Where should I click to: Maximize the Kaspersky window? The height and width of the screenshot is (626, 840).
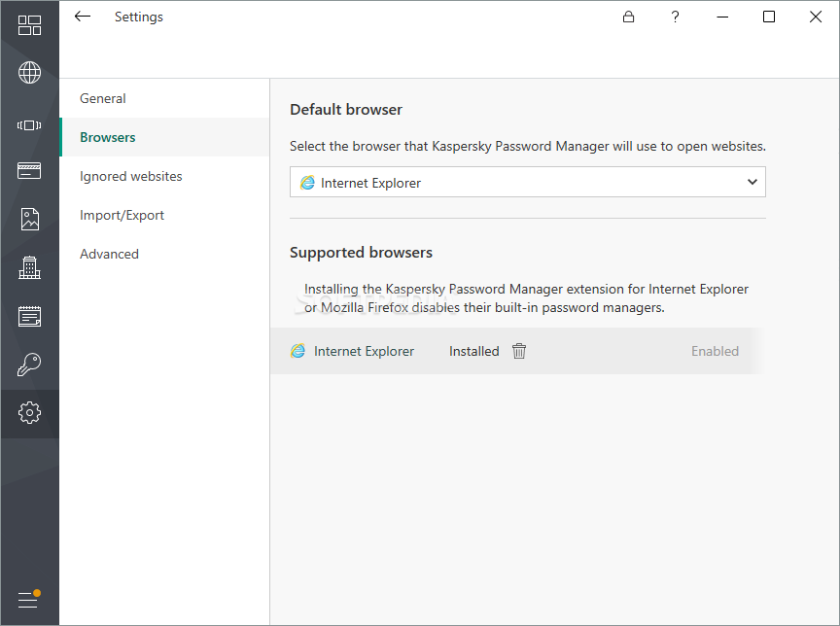click(x=769, y=17)
